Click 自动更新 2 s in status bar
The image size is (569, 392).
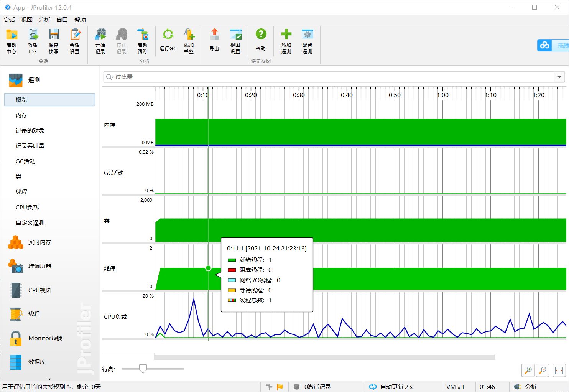391,387
